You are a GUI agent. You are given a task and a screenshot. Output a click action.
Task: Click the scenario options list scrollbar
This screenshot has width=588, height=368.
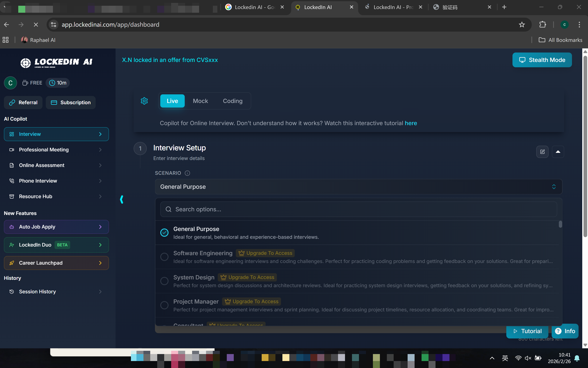tap(560, 224)
